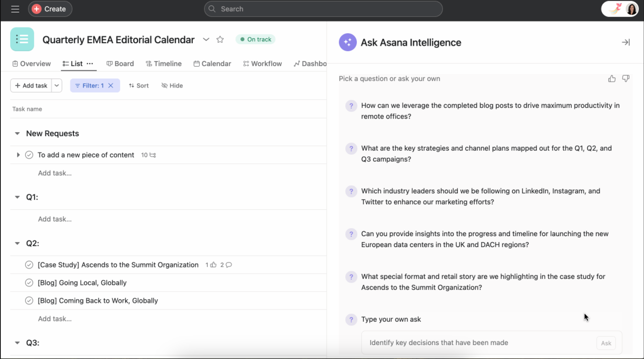Open the hamburger navigation menu

[15, 9]
